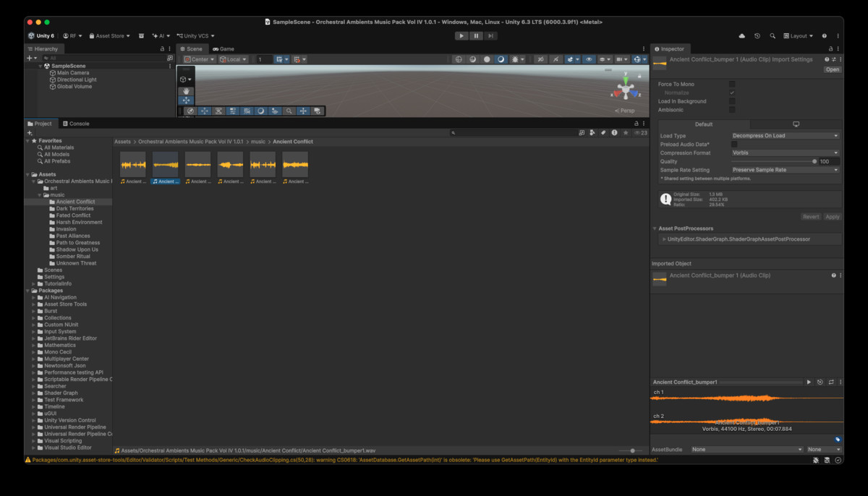Screen dimensions: 868x496
Task: Click the asset labels tag icon
Action: click(838, 439)
